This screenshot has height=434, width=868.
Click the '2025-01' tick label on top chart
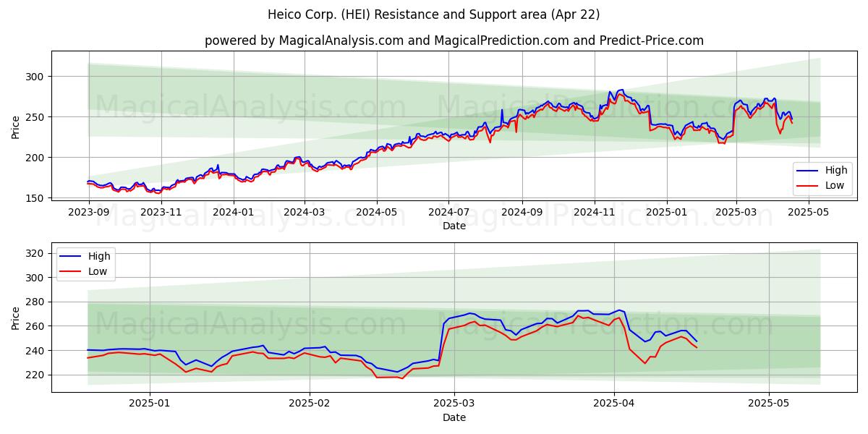click(x=666, y=213)
